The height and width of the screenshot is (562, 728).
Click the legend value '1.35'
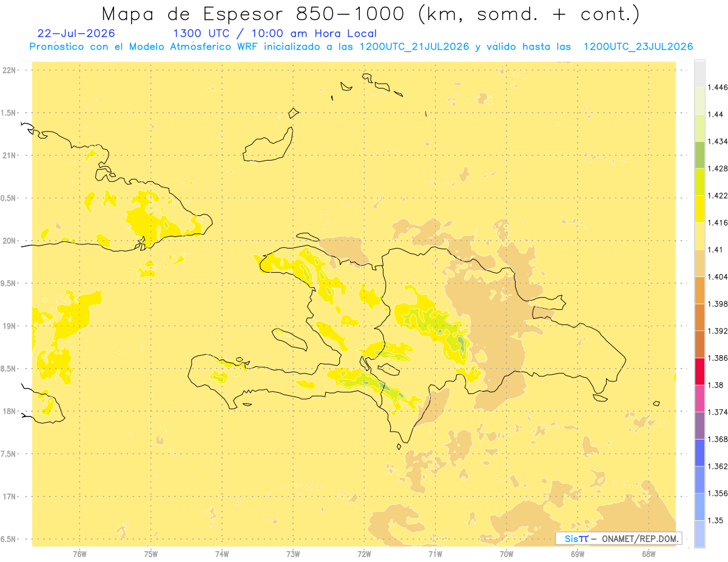coord(716,521)
